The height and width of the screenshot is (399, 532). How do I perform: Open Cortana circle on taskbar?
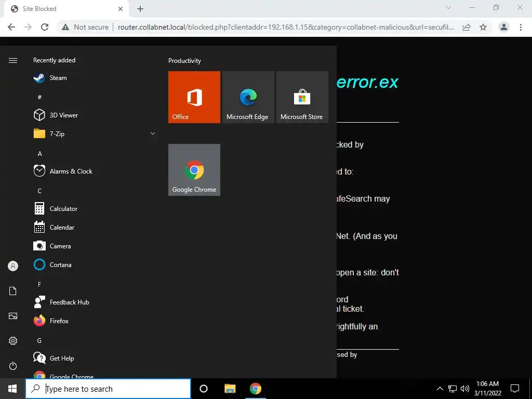point(204,389)
